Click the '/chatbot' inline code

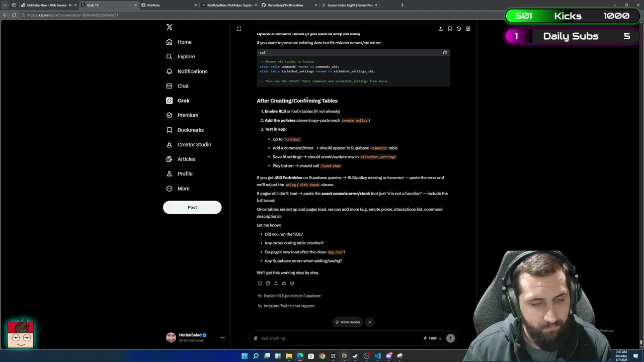pyautogui.click(x=292, y=139)
